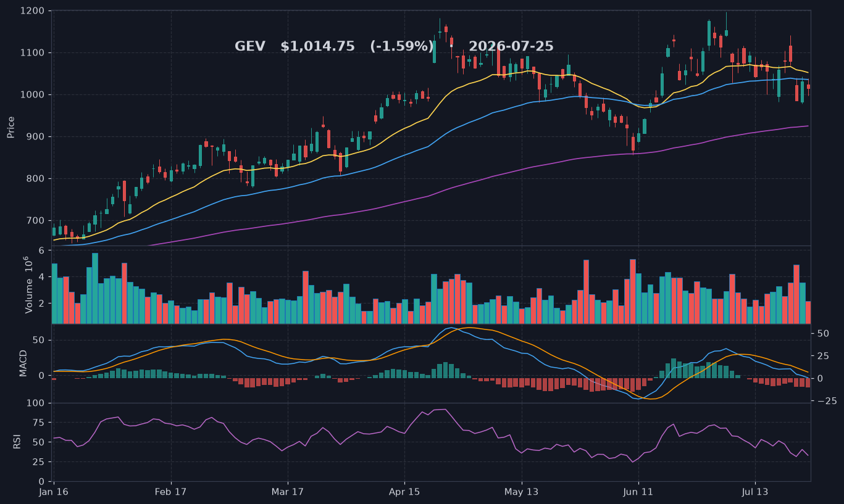This screenshot has width=844, height=504.
Task: Click the Price axis label
Action: pyautogui.click(x=11, y=128)
